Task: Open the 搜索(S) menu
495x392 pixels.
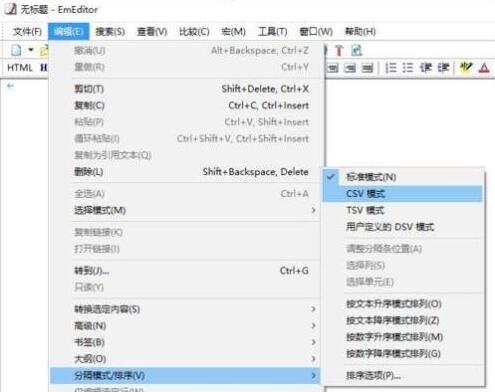Action: (110, 32)
